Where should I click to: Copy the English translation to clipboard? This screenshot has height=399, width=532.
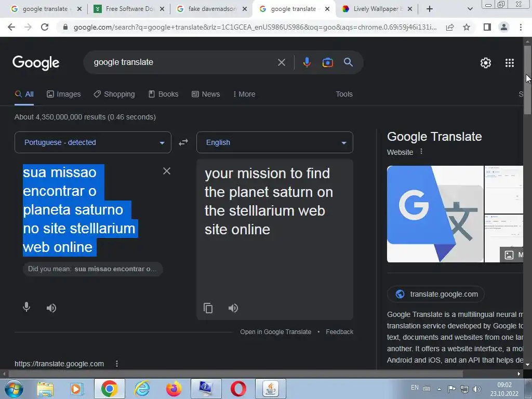point(208,308)
